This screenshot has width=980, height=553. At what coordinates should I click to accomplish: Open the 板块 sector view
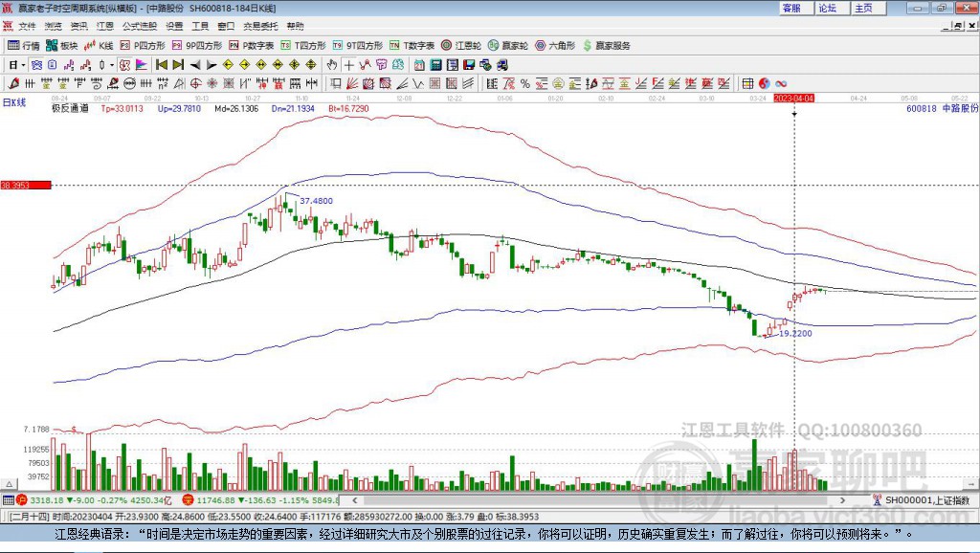coord(62,46)
